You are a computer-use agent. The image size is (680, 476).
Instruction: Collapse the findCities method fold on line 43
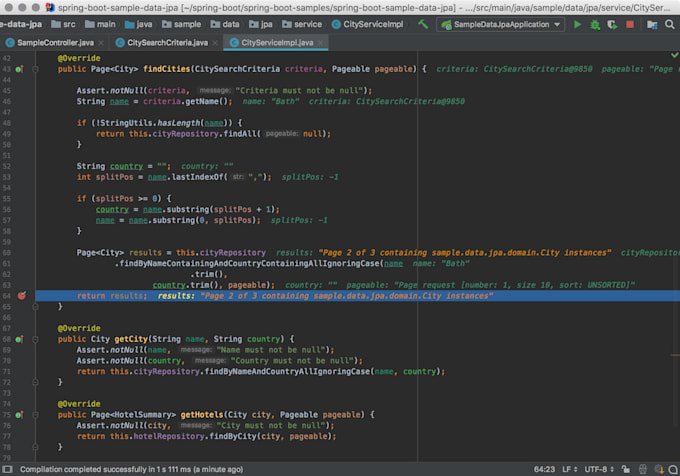tap(36, 69)
